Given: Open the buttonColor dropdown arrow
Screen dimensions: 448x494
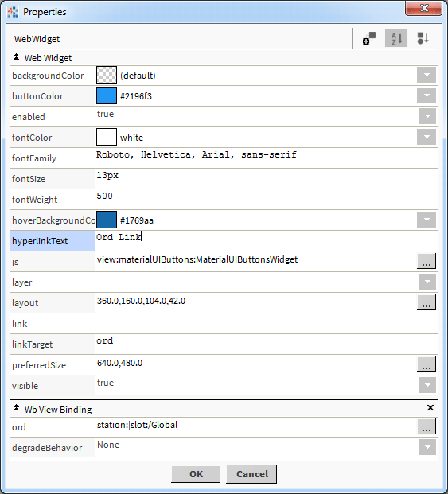Looking at the screenshot, I should click(427, 95).
